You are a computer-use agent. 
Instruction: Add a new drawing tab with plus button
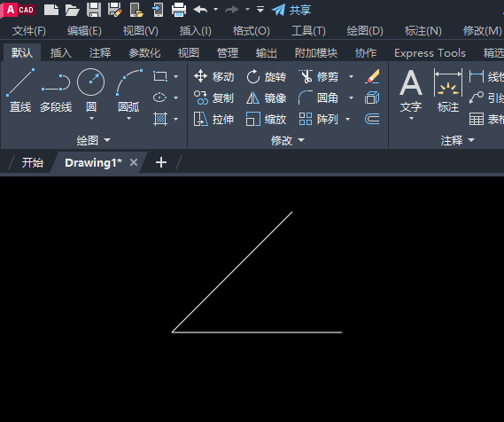point(161,162)
